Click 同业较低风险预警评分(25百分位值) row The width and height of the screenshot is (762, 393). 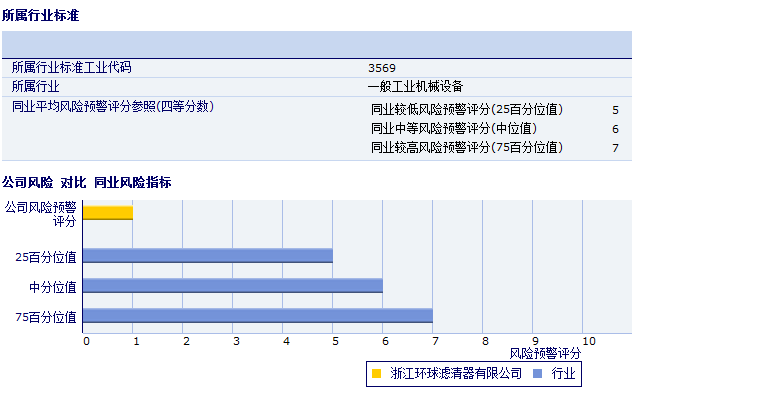[x=495, y=110]
